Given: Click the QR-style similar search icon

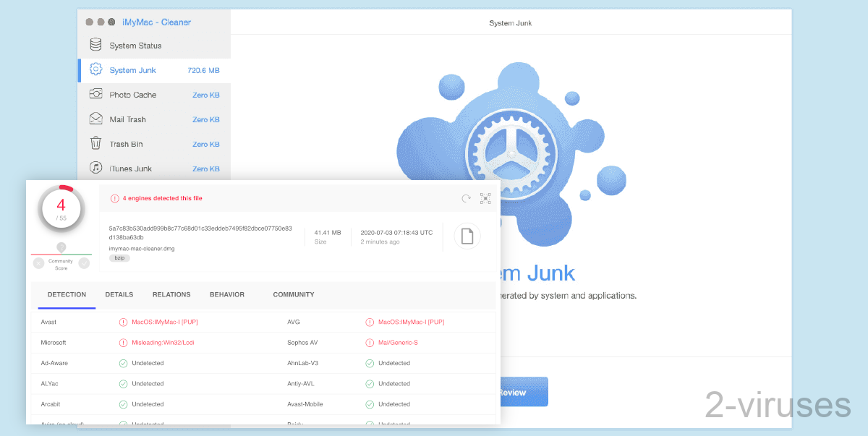Looking at the screenshot, I should (x=485, y=198).
